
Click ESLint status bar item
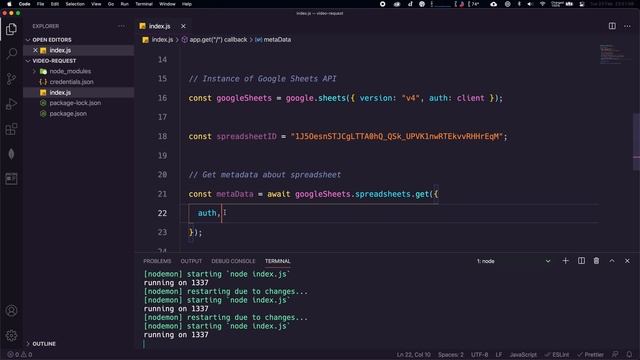click(x=557, y=355)
